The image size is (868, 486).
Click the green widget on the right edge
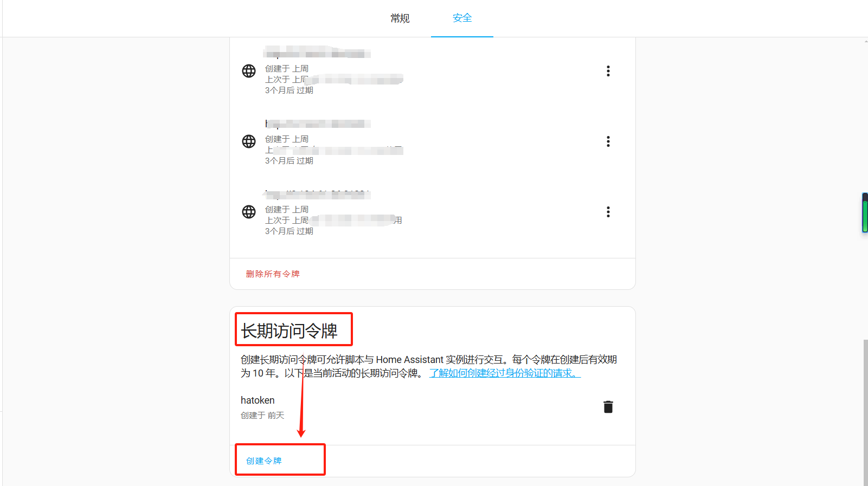coord(865,213)
